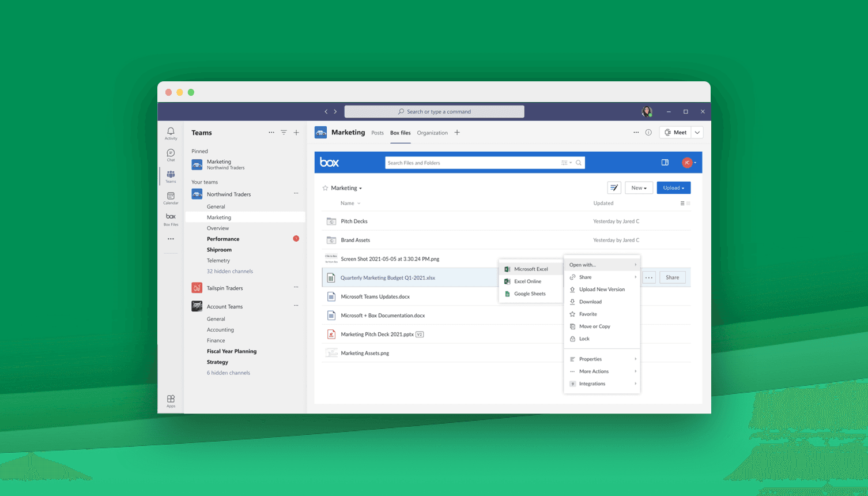Open the Apps store icon

171,401
